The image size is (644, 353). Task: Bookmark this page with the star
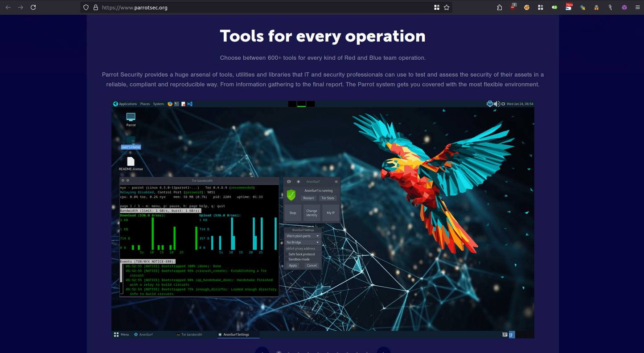(447, 8)
